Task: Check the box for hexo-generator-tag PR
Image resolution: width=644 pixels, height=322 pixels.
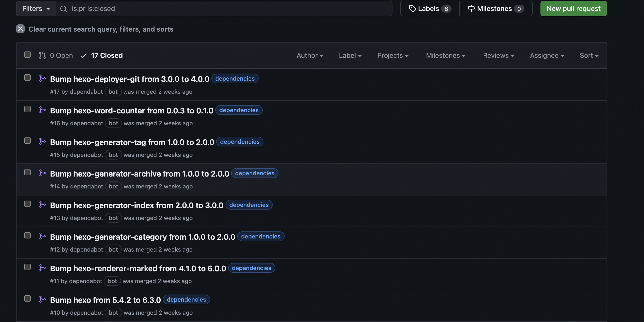Action: tap(27, 141)
